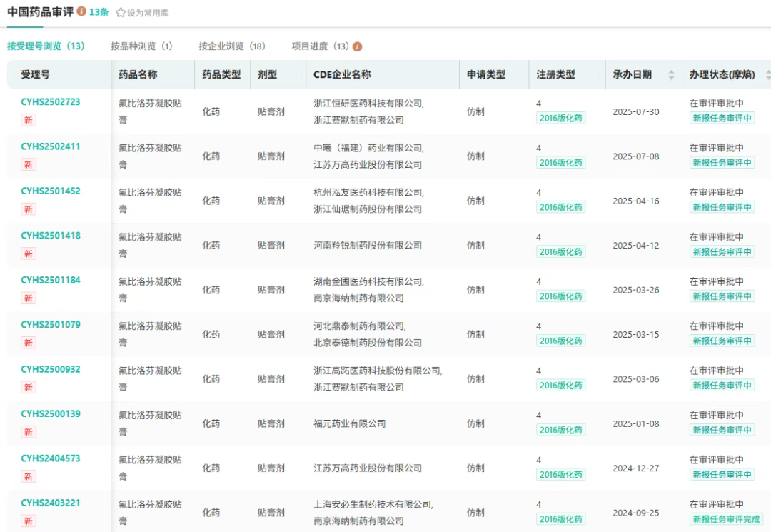The image size is (771, 532).
Task: Click 2016版化药 tag in the CYHS2502411 row
Action: [560, 163]
